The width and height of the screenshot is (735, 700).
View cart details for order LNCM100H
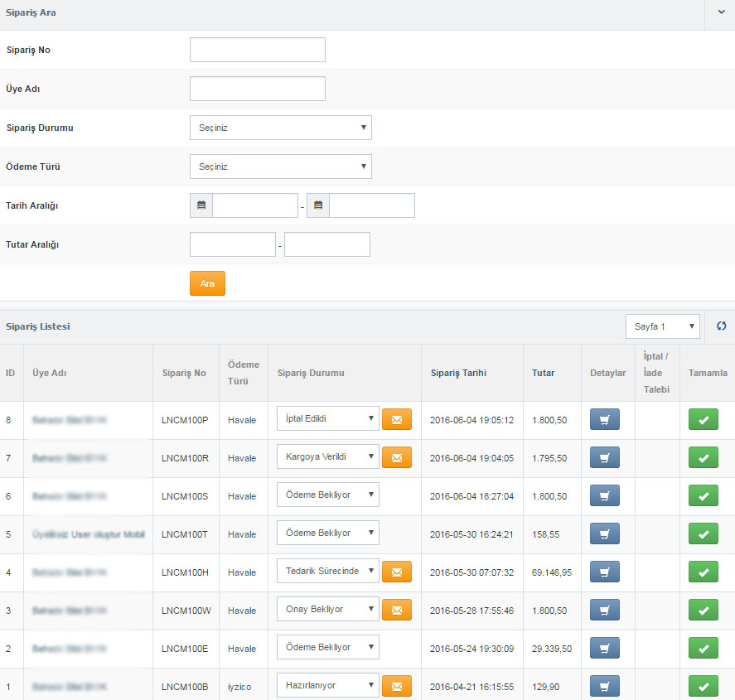tap(605, 572)
